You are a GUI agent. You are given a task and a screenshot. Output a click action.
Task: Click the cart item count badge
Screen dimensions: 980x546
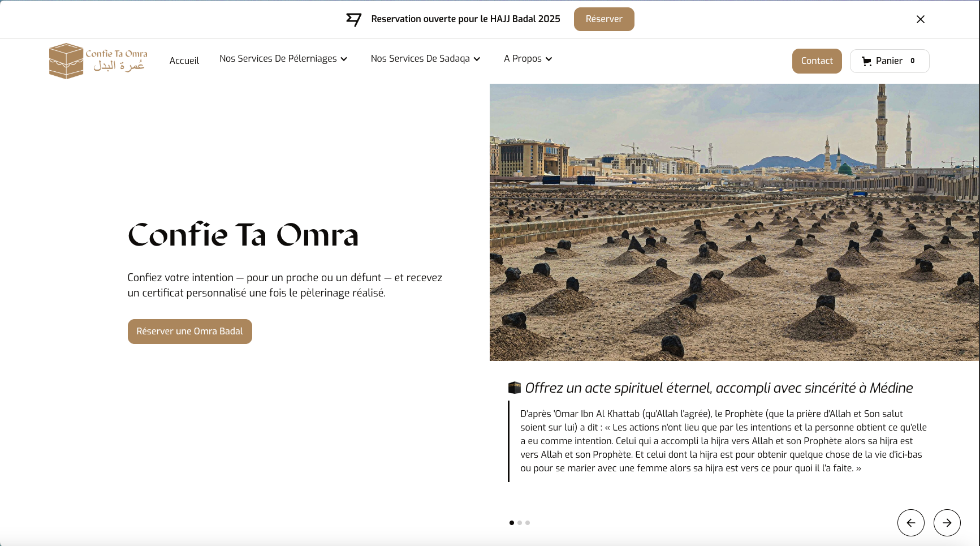pyautogui.click(x=912, y=61)
